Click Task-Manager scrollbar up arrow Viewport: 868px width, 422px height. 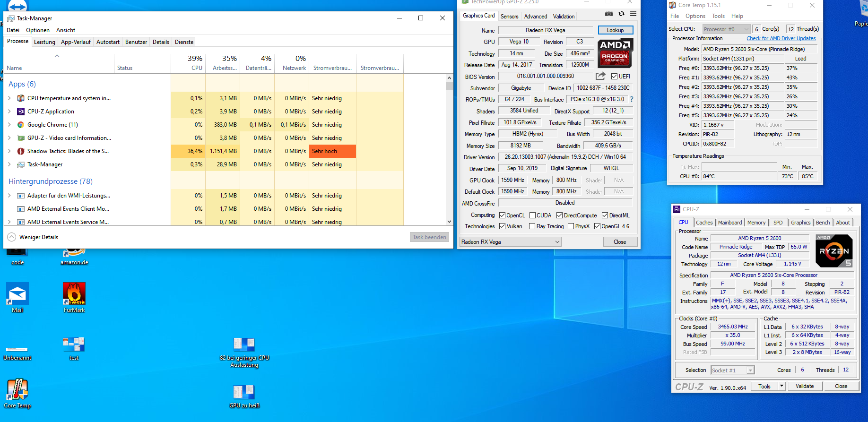coord(450,78)
